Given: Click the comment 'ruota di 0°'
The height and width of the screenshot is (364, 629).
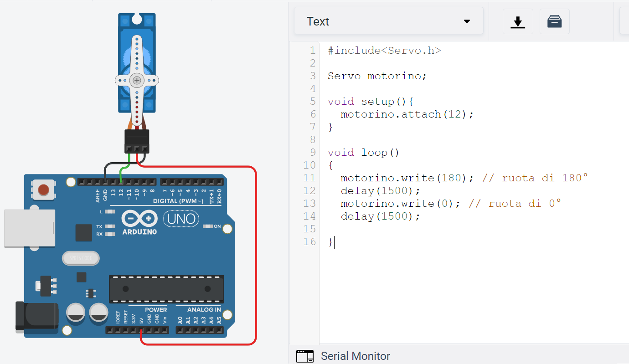Looking at the screenshot, I should click(525, 203).
